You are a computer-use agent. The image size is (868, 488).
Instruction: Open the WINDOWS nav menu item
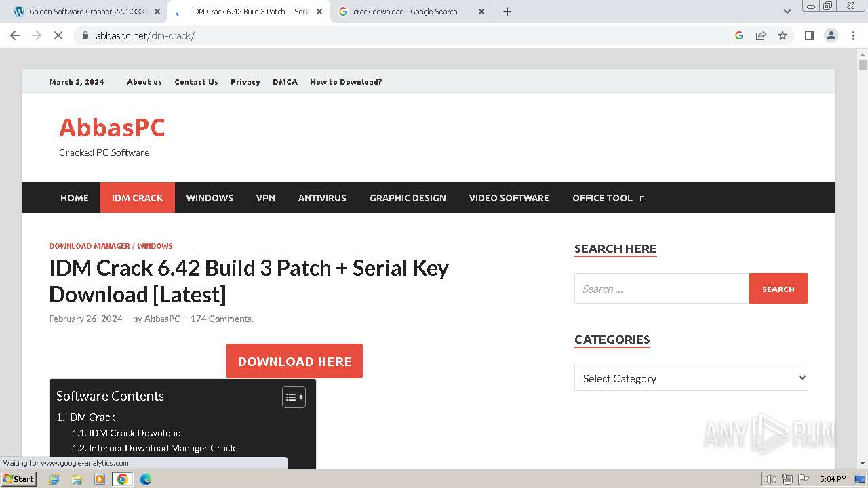click(x=210, y=198)
